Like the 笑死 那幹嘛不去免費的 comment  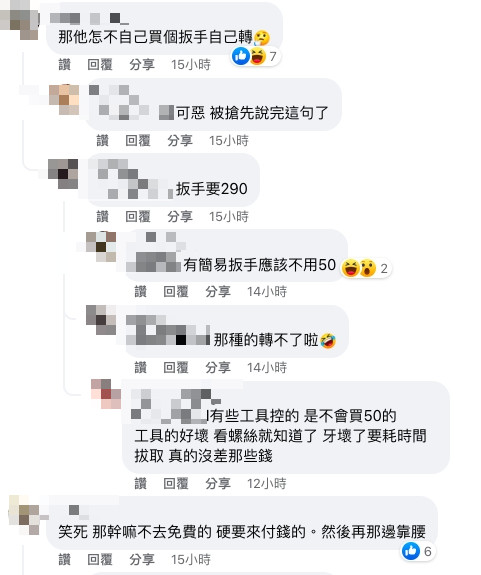coord(64,560)
